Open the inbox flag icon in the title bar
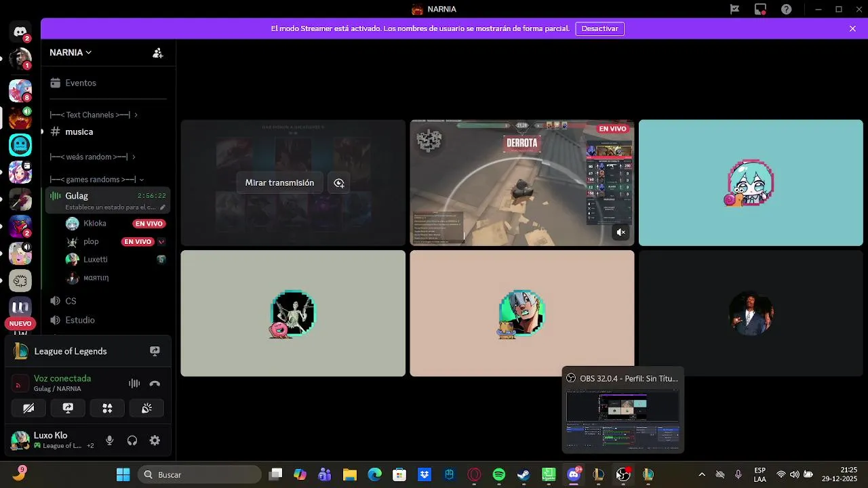 tap(734, 9)
